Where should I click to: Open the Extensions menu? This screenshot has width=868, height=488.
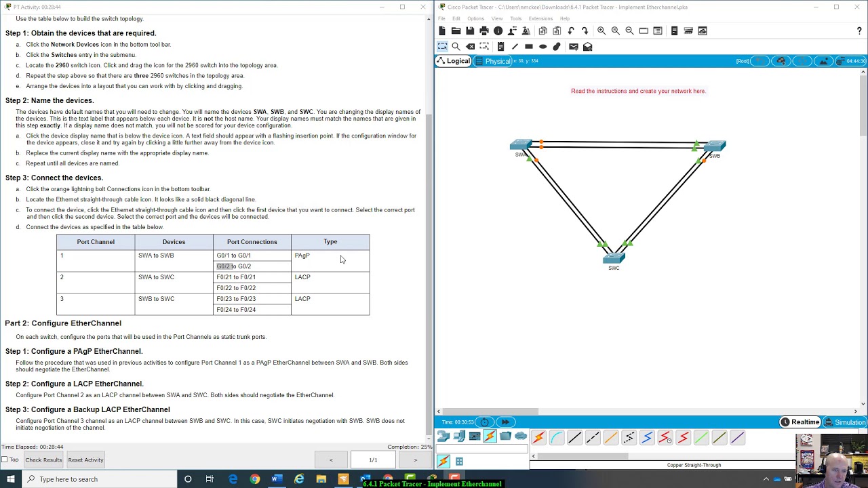click(x=540, y=18)
